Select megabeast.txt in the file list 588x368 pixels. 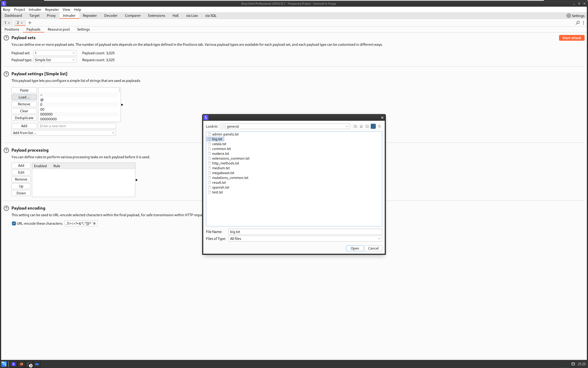point(223,173)
